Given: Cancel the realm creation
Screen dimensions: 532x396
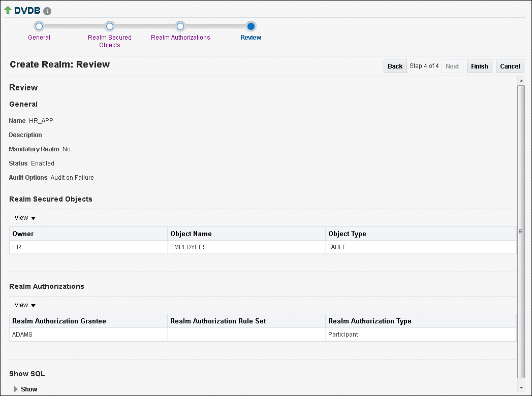Looking at the screenshot, I should click(x=510, y=66).
